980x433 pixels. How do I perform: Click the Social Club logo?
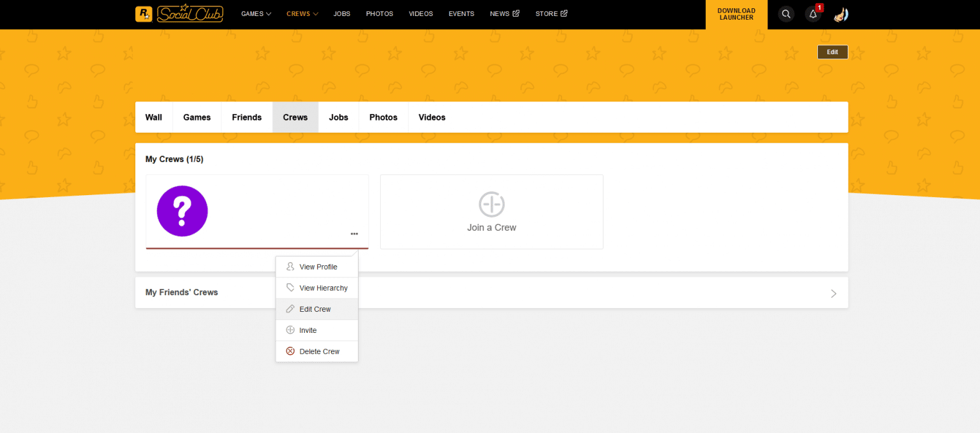pyautogui.click(x=190, y=14)
